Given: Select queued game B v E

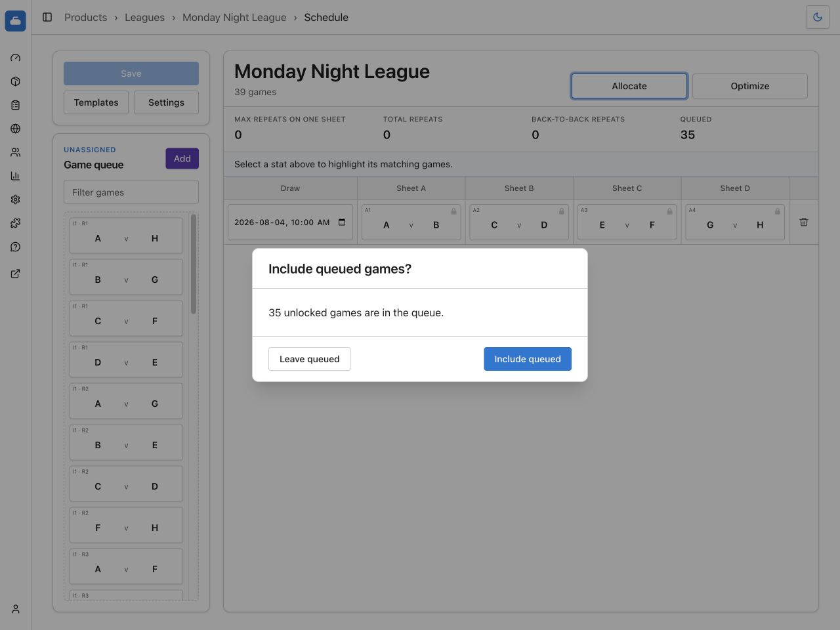Looking at the screenshot, I should (126, 442).
